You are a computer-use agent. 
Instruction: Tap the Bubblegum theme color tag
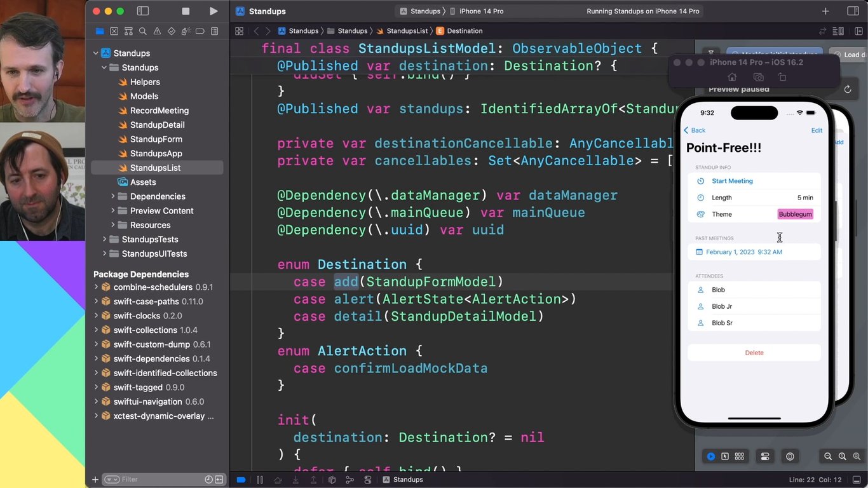click(795, 214)
